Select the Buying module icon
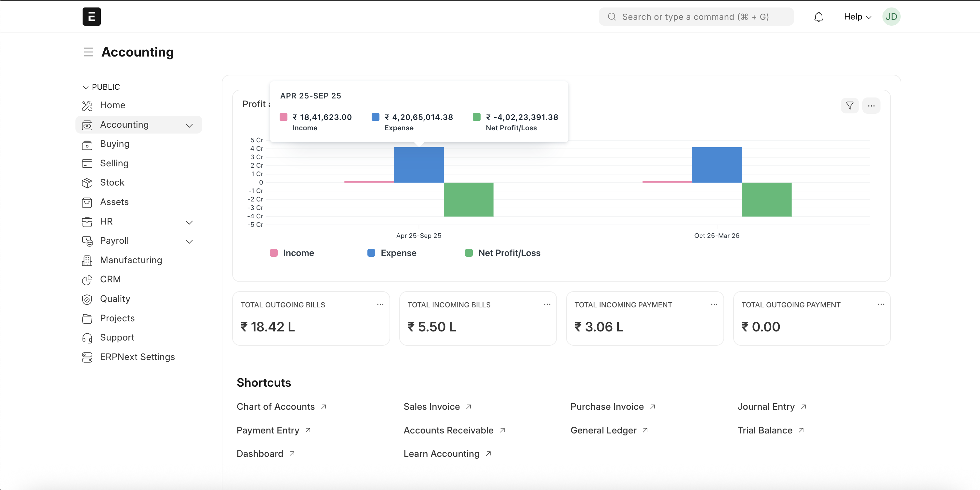 (87, 144)
